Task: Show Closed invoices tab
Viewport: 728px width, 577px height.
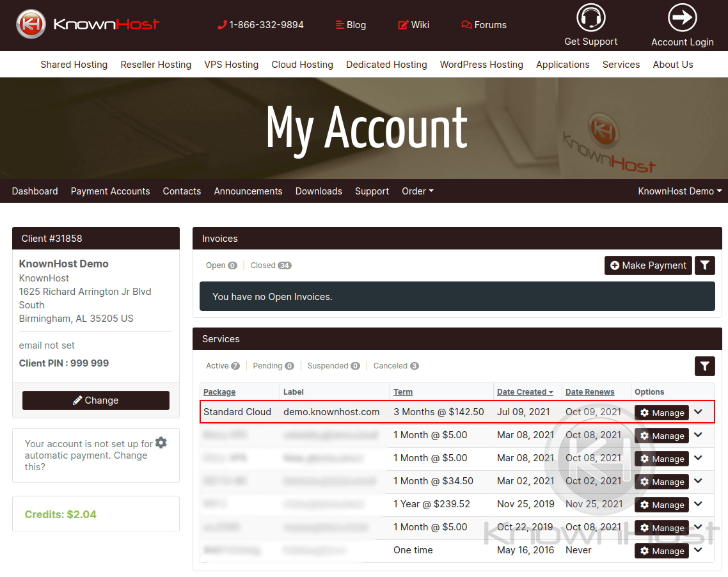Action: 271,265
